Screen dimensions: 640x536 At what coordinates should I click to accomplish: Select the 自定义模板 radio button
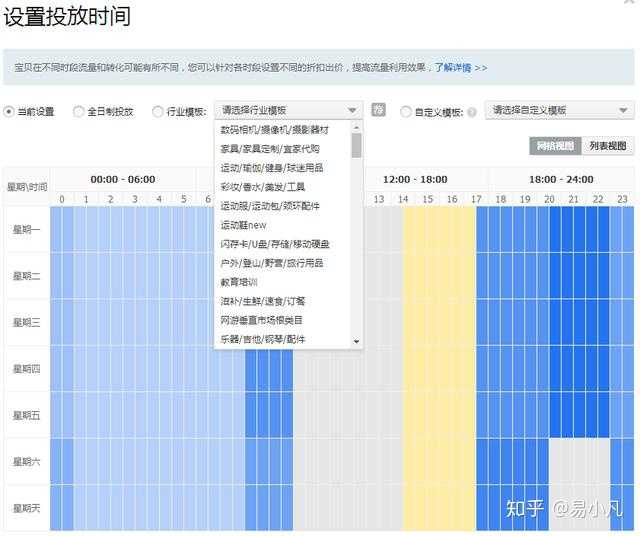click(x=406, y=112)
